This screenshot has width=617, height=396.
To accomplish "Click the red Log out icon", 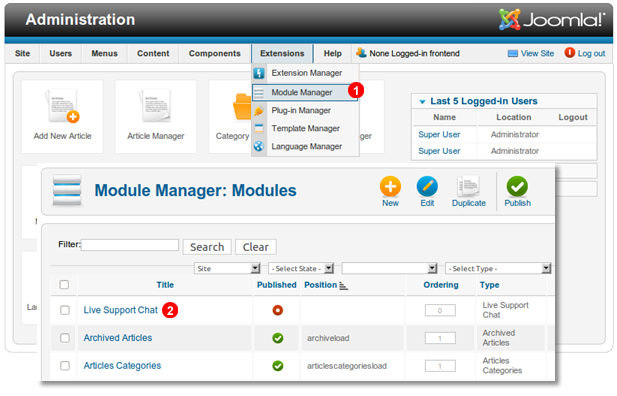I will coord(569,52).
